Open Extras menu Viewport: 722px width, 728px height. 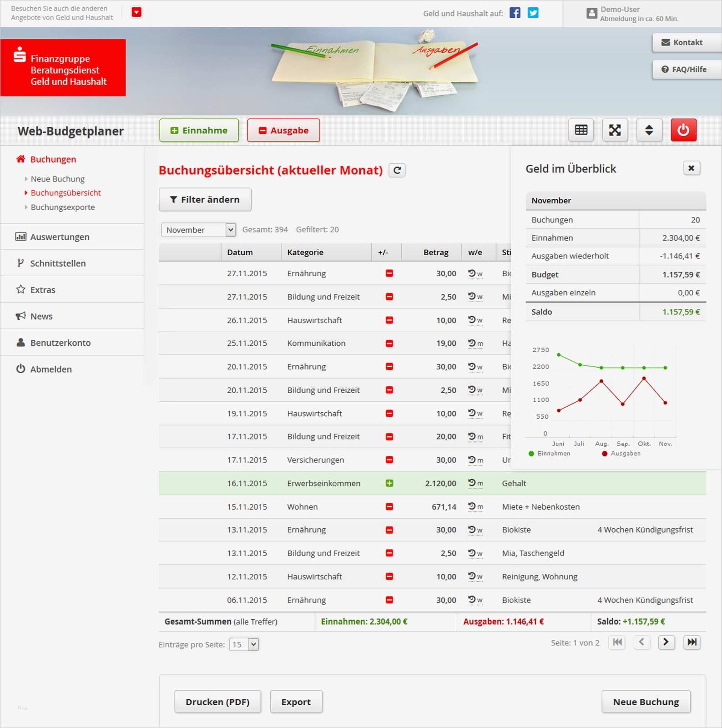click(43, 290)
